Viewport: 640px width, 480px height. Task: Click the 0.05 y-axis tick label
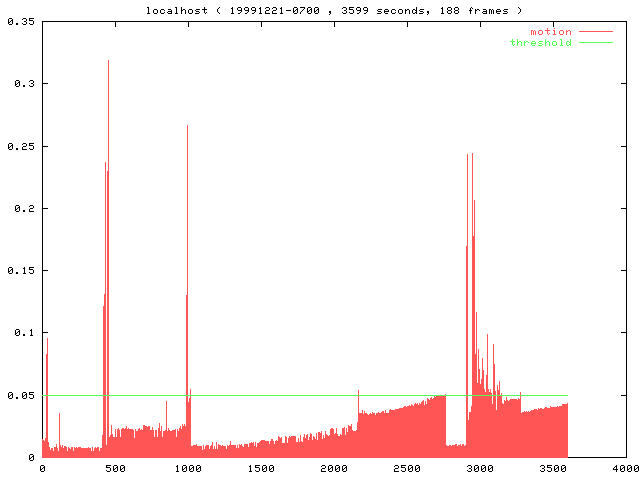20,396
